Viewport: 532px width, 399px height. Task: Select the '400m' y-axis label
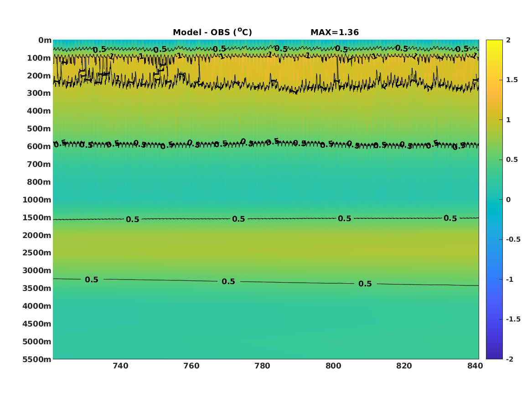pos(39,111)
